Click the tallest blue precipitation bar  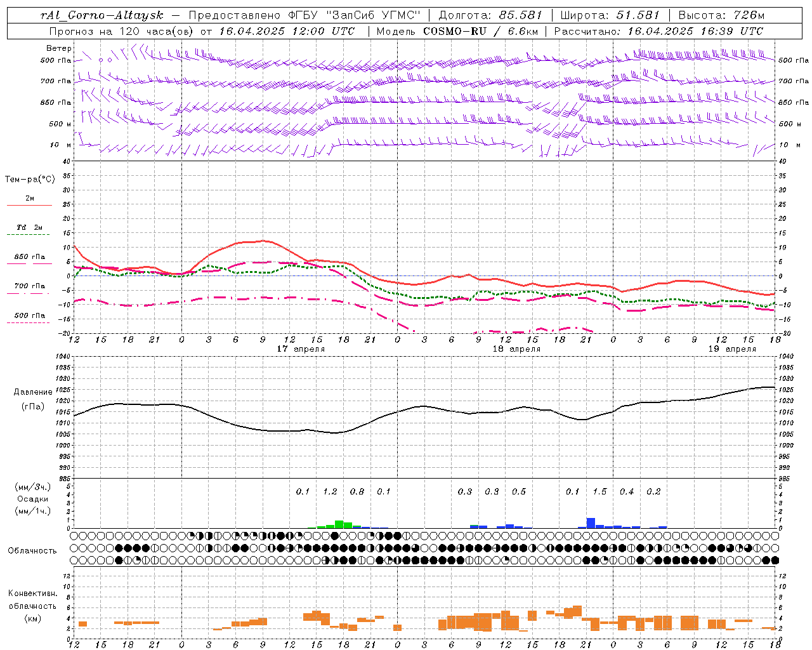click(591, 523)
